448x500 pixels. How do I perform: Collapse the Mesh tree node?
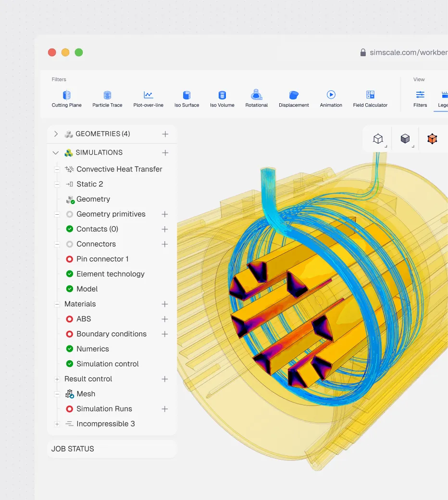click(57, 394)
